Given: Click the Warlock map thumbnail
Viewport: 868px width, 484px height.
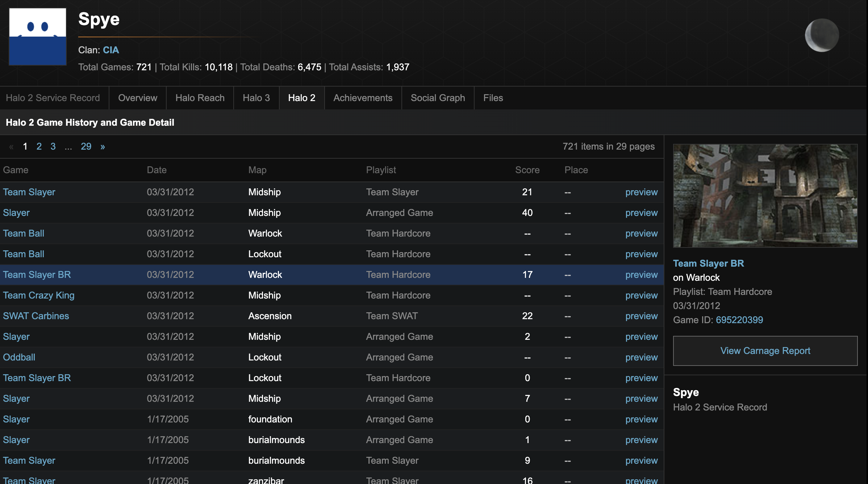Looking at the screenshot, I should 765,196.
